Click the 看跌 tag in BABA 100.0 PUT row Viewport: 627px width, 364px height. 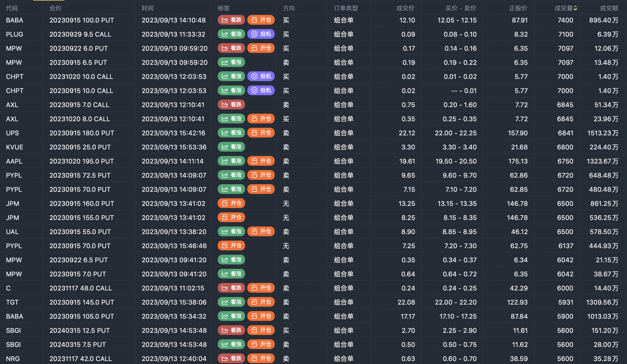(x=231, y=20)
